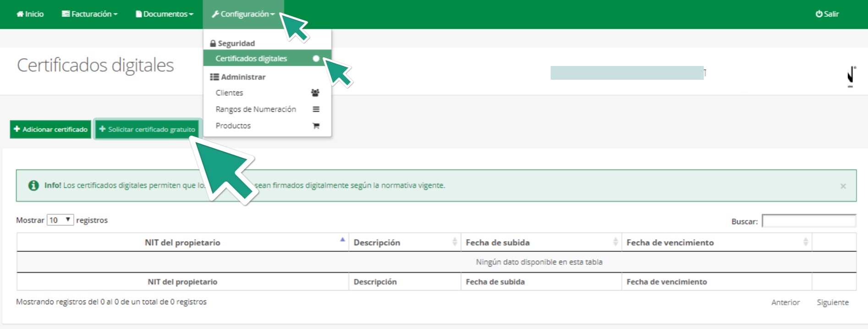Click the circle icon beside Certificados digitales
The image size is (868, 329).
(x=316, y=58)
